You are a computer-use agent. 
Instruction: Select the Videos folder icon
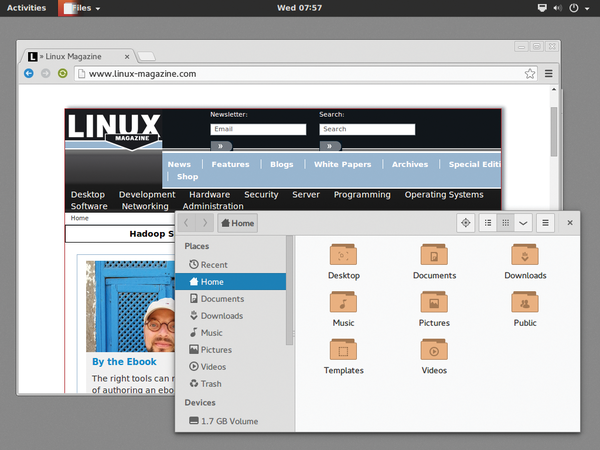[x=434, y=350]
